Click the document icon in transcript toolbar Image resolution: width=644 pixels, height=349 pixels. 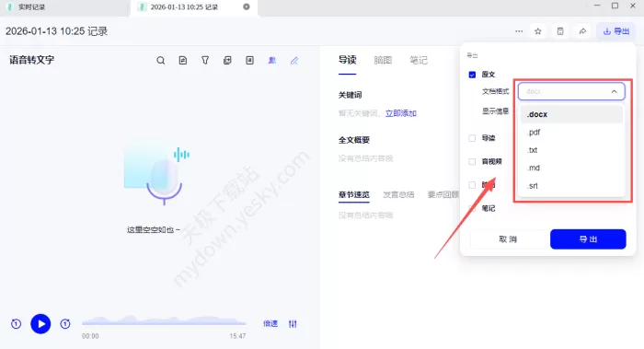183,61
